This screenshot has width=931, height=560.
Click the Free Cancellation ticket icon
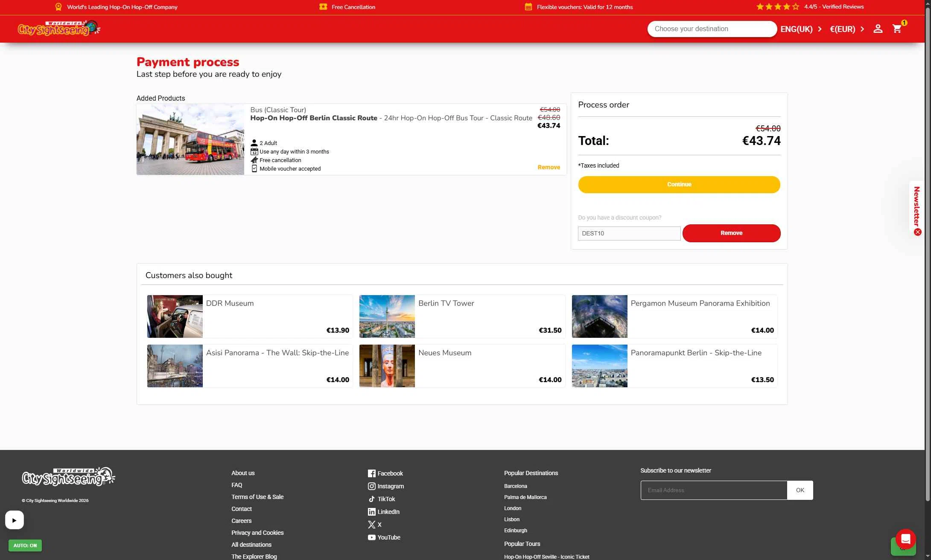coord(323,7)
